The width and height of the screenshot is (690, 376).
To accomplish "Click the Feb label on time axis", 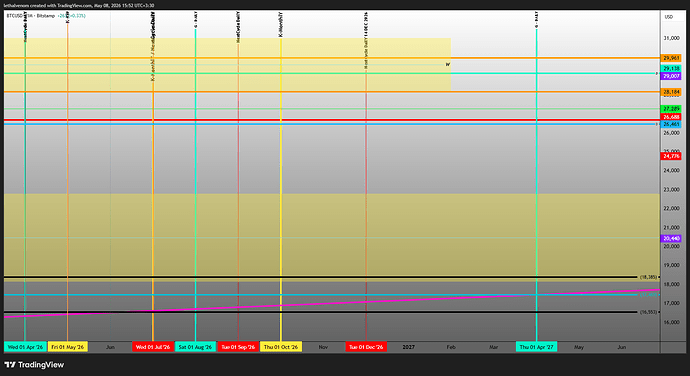I will 451,347.
